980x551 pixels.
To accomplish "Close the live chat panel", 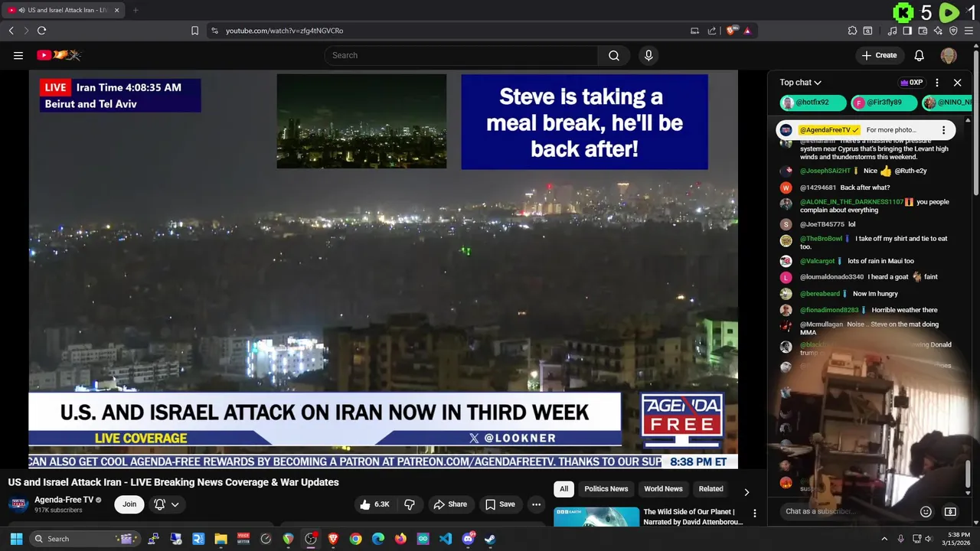I will (x=957, y=83).
